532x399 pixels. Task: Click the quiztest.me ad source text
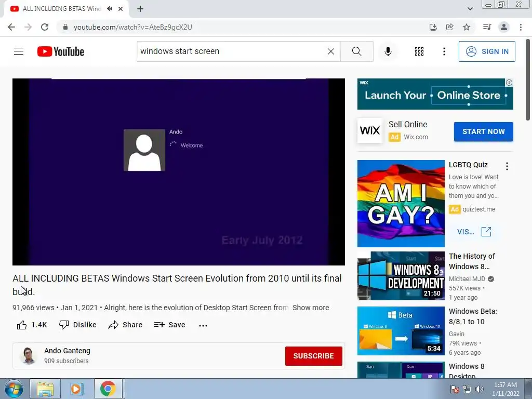478,209
